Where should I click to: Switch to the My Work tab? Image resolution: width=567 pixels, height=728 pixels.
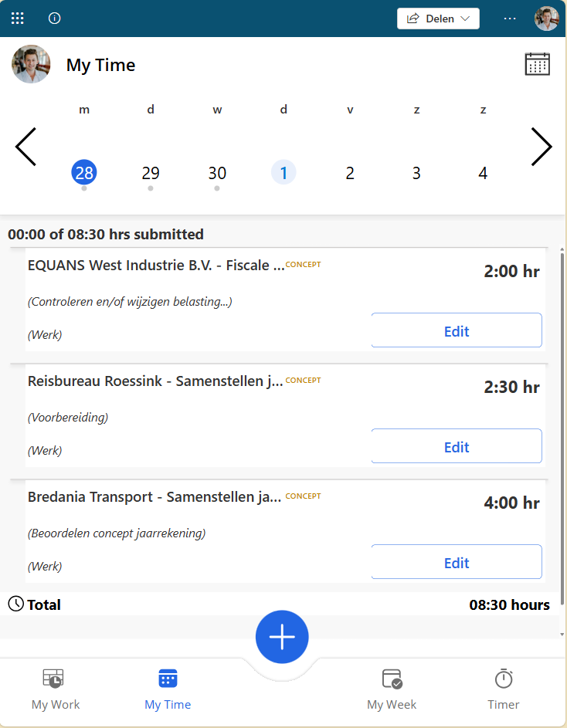(x=56, y=690)
